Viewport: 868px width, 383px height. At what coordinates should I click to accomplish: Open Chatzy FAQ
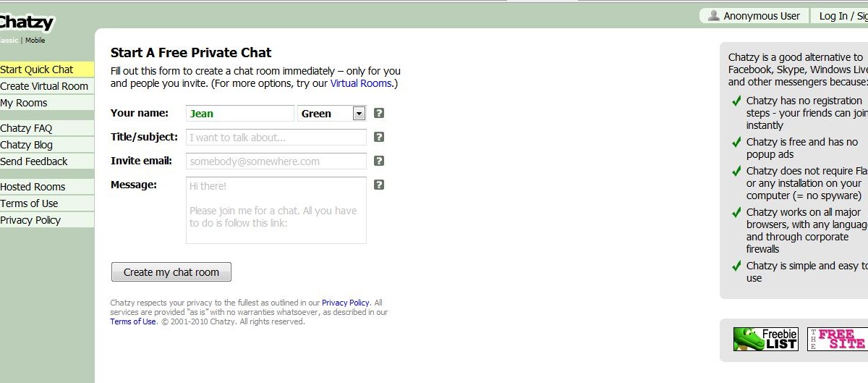pos(47,128)
